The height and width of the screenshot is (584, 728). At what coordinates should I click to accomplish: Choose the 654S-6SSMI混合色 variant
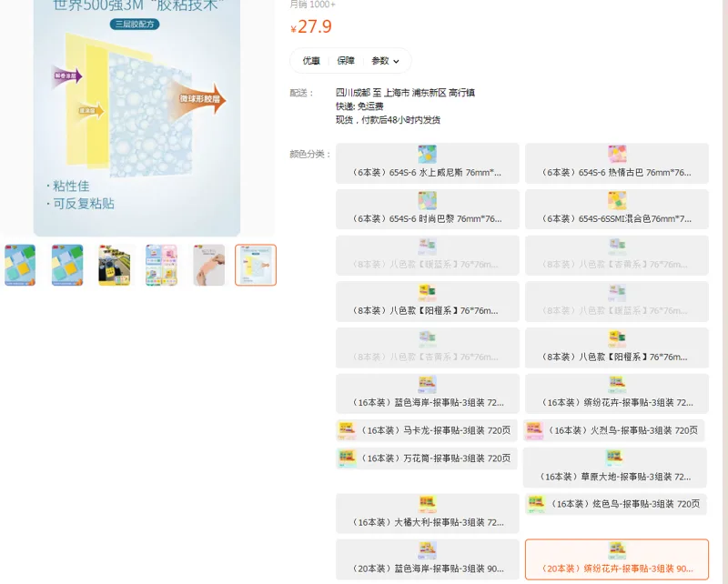617,209
